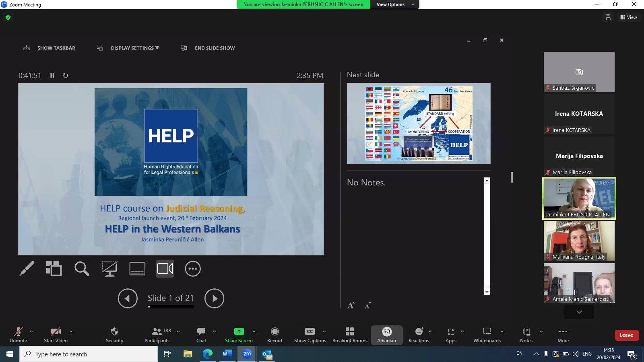Open Word from the taskbar
Image resolution: width=644 pixels, height=362 pixels.
(227, 354)
